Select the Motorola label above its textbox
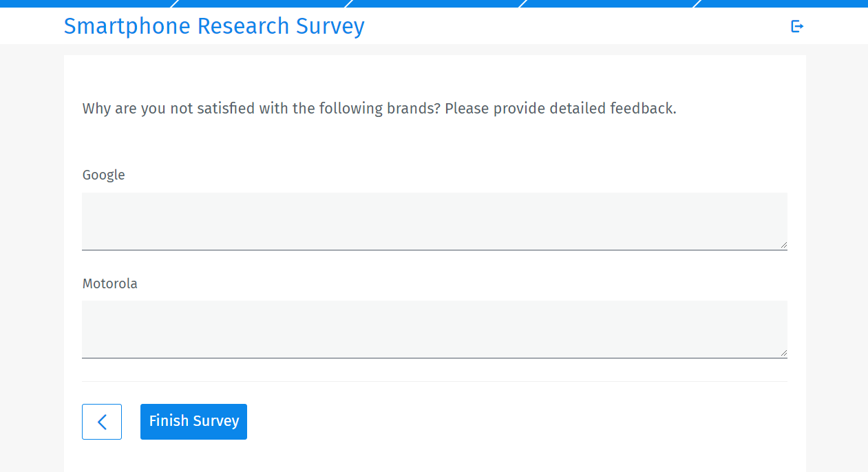868x472 pixels. pyautogui.click(x=109, y=283)
